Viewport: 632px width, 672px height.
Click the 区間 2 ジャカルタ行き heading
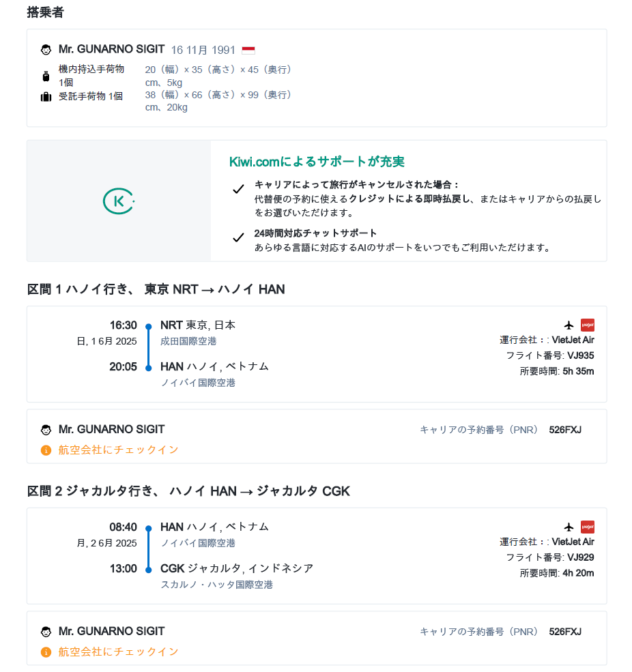(188, 491)
